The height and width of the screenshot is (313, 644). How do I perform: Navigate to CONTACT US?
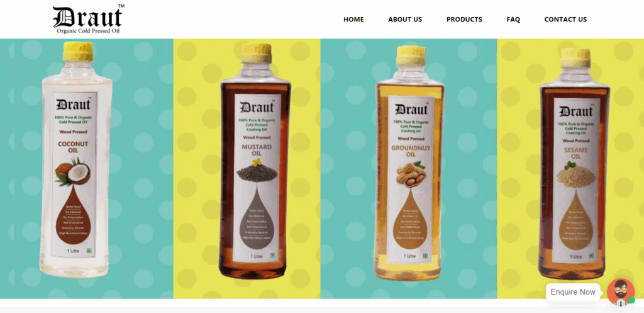pyautogui.click(x=565, y=20)
